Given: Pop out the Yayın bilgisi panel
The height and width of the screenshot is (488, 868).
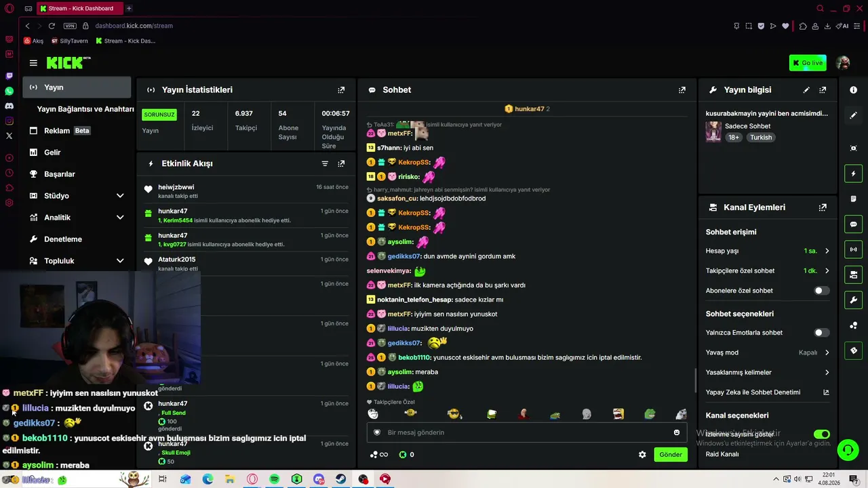Looking at the screenshot, I should pyautogui.click(x=823, y=89).
